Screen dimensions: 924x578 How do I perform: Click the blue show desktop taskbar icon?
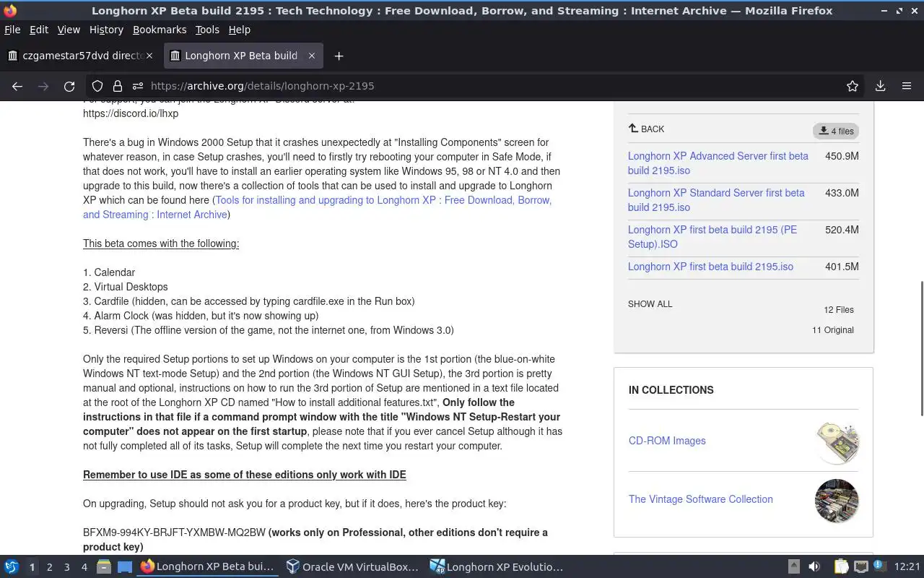(125, 567)
